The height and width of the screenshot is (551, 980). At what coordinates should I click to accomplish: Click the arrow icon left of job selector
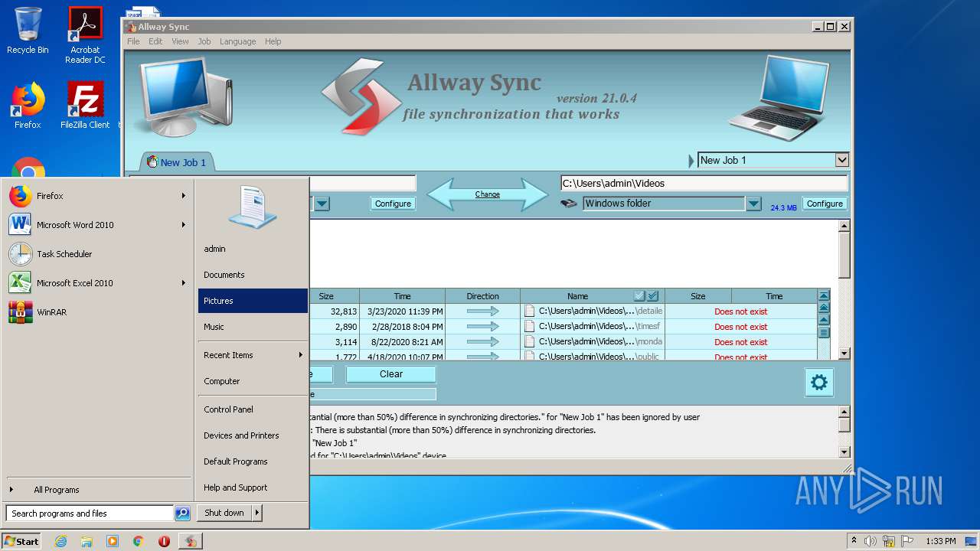click(691, 161)
